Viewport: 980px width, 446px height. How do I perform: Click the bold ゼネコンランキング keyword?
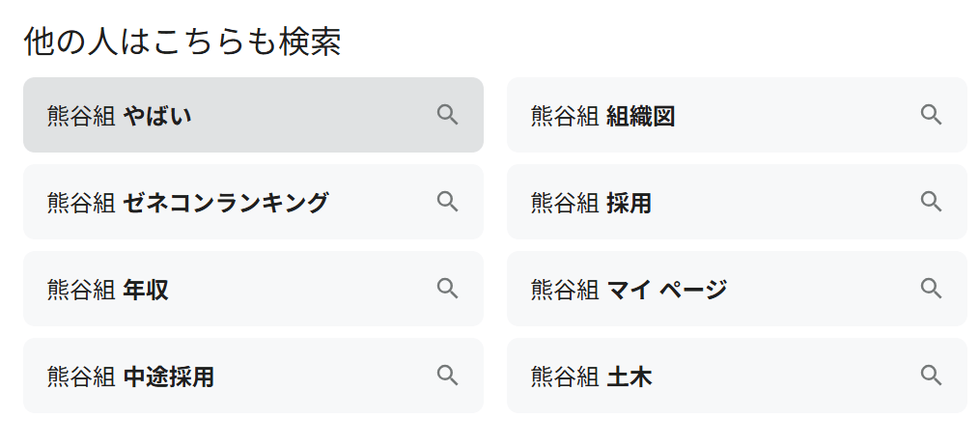click(x=226, y=203)
